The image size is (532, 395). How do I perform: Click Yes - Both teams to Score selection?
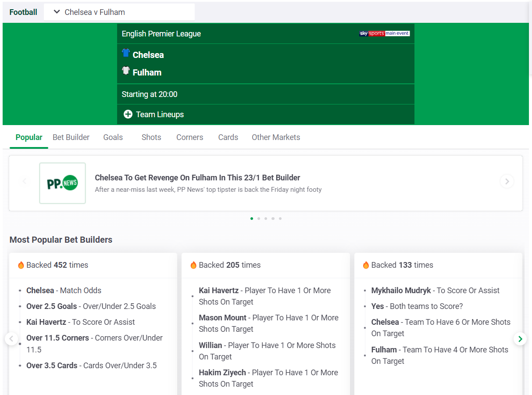[x=417, y=306]
